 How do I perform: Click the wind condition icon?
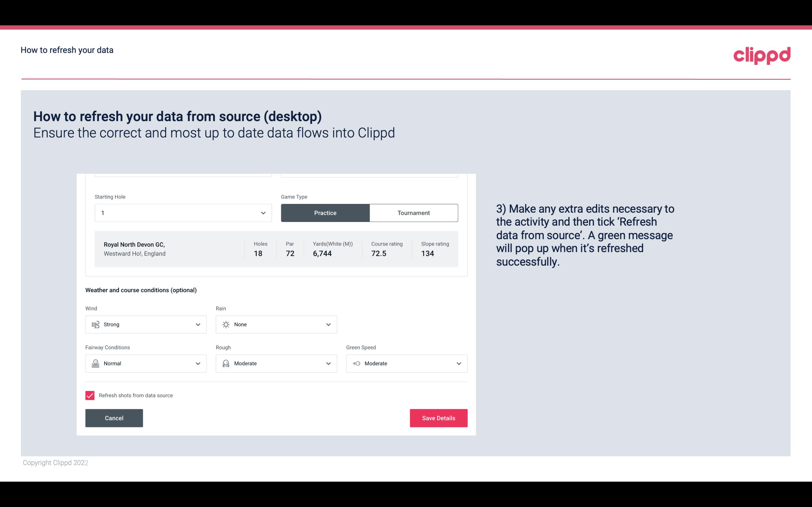pos(95,325)
